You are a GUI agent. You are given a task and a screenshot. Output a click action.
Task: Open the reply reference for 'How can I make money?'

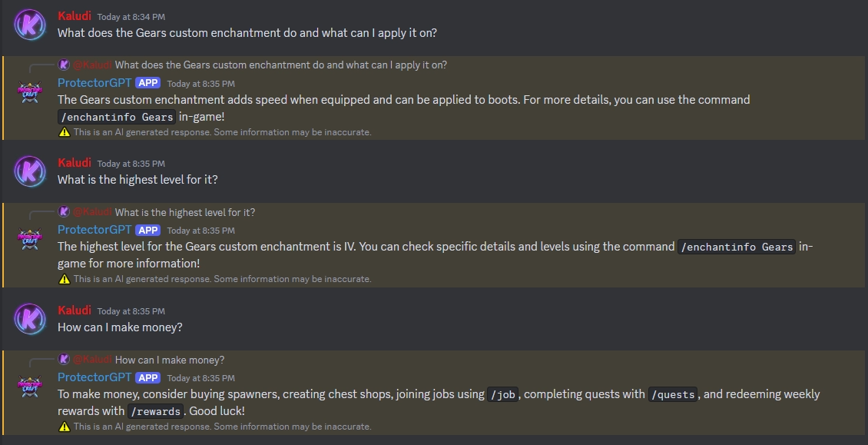[x=177, y=360]
